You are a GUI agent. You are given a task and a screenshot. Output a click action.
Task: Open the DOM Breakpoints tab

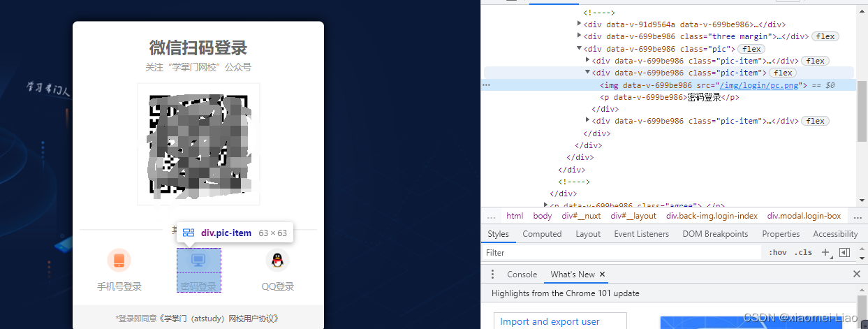point(715,234)
